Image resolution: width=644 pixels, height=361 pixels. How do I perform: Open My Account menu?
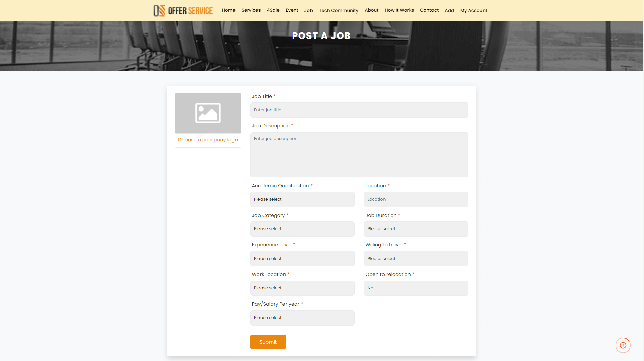(x=473, y=10)
